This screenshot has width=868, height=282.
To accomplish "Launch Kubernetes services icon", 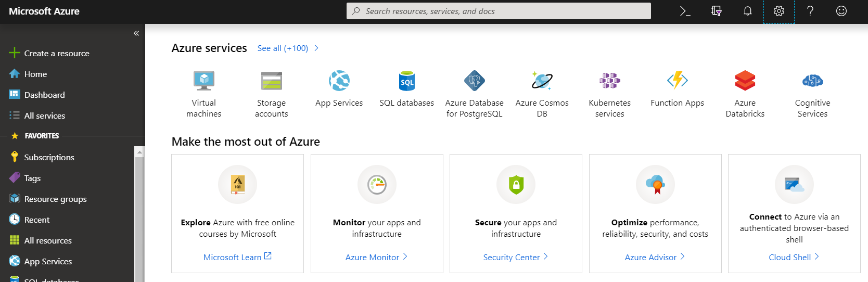I will (x=609, y=81).
